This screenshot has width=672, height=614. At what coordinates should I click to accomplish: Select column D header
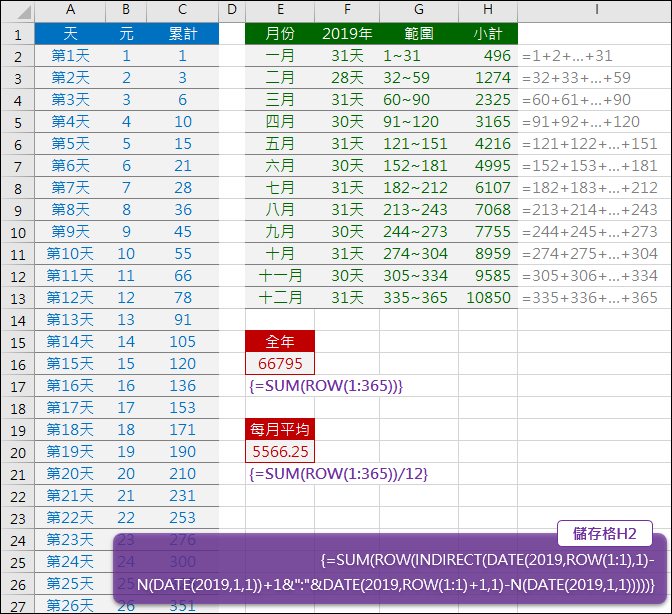232,9
